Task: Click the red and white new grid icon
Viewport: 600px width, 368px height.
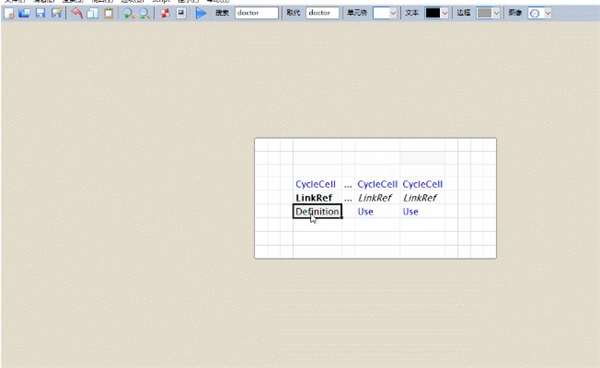Action: pyautogui.click(x=165, y=13)
